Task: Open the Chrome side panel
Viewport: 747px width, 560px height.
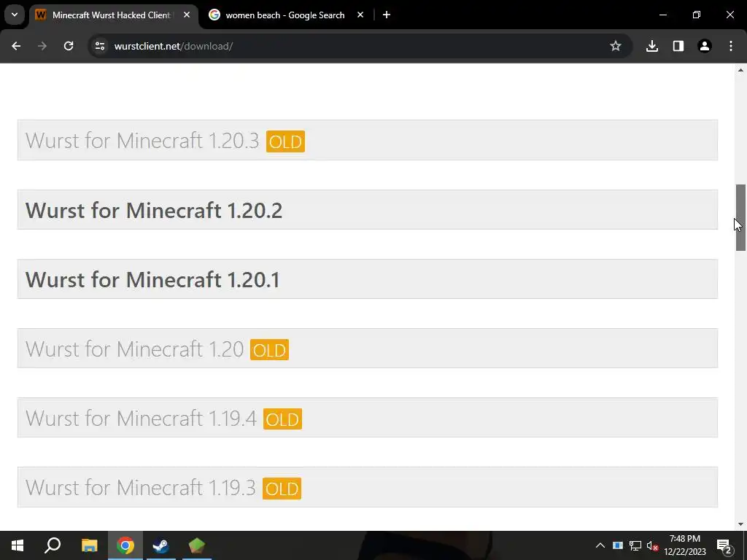Action: (678, 46)
